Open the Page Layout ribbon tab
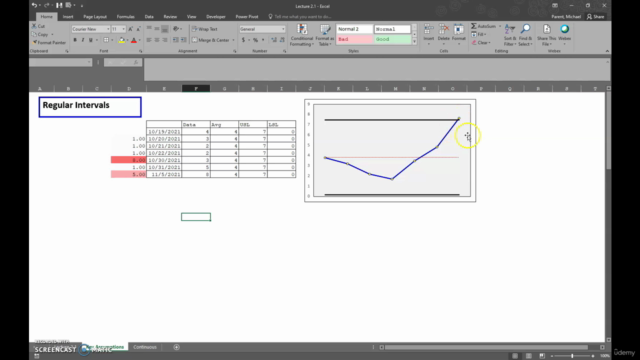 95,17
